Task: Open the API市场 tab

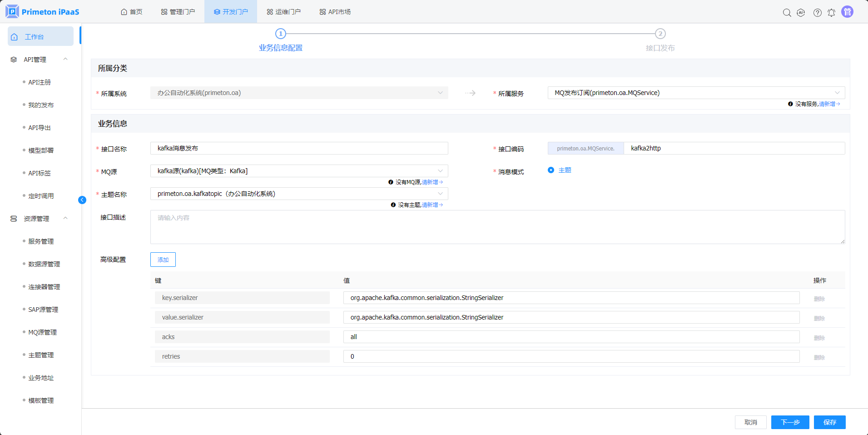Action: [x=335, y=12]
